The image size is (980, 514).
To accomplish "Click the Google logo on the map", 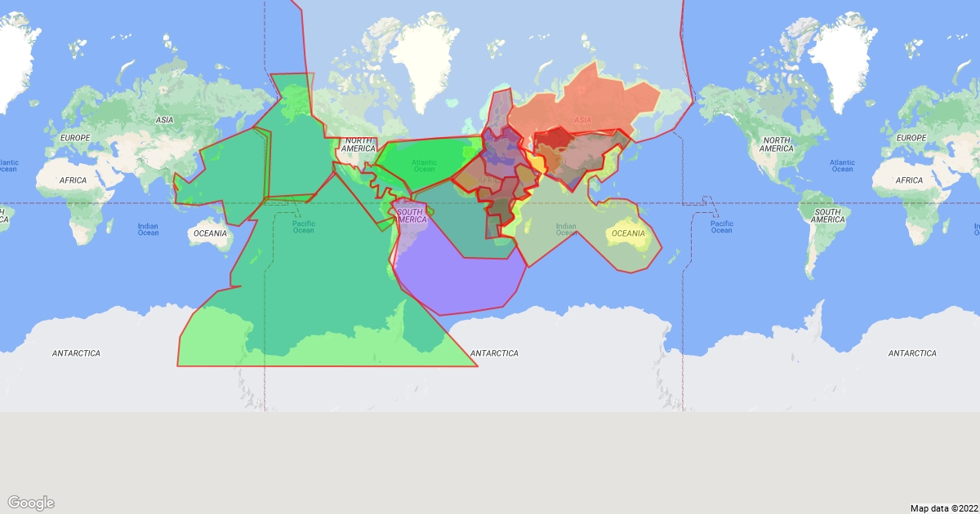I will [x=32, y=503].
